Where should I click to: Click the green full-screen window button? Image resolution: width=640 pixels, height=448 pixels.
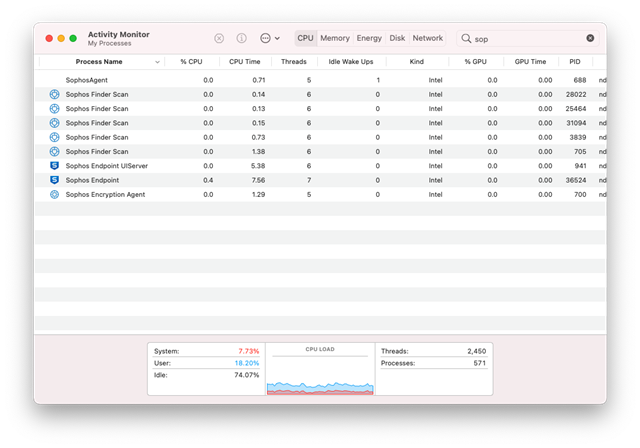coord(73,38)
